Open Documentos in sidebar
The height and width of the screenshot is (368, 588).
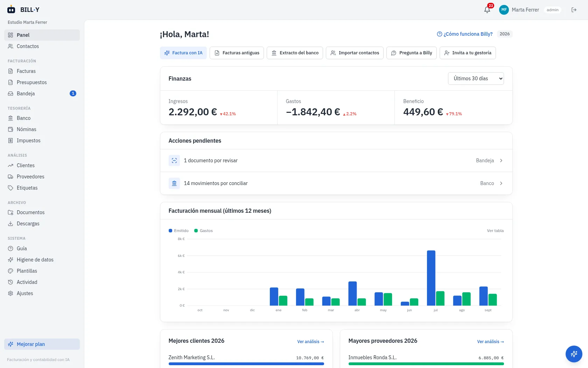[x=42, y=212]
